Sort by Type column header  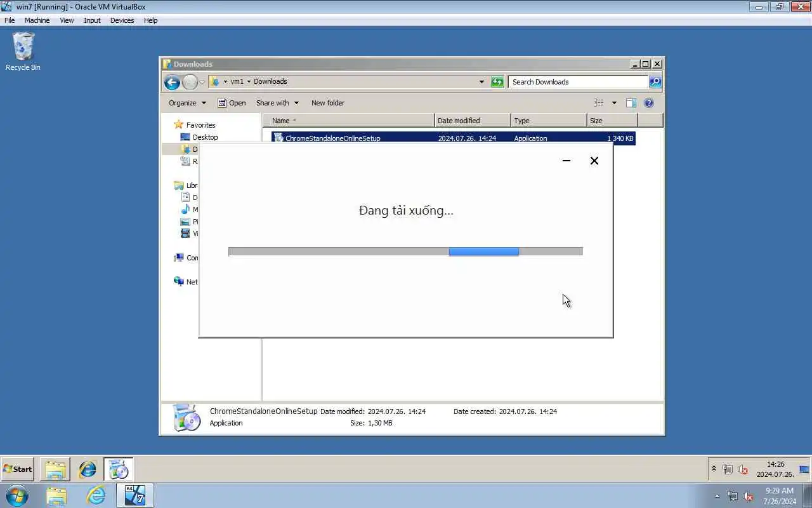[x=549, y=121]
